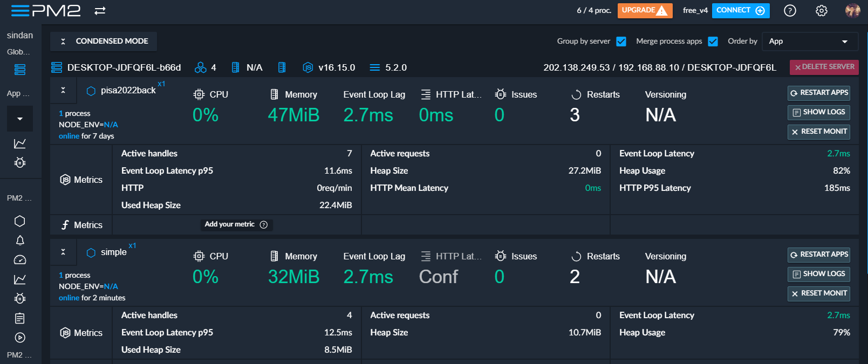Open the lower bug icon in sidebar
The image size is (868, 364).
pos(20,298)
